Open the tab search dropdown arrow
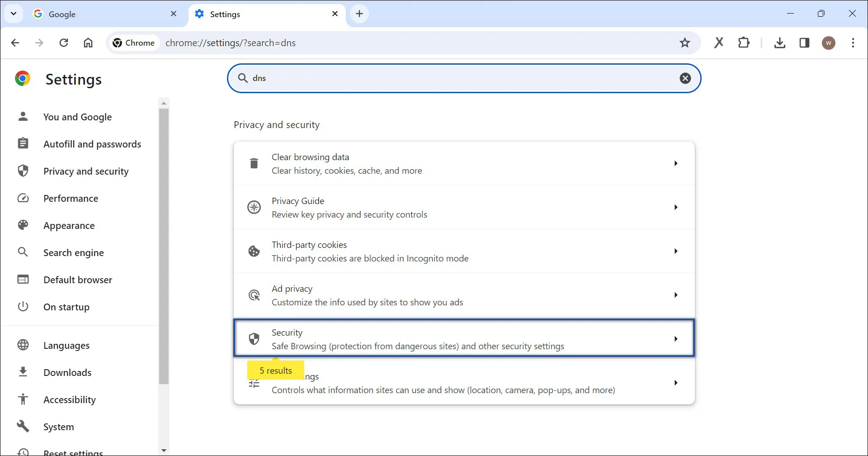The width and height of the screenshot is (868, 456). click(x=14, y=14)
